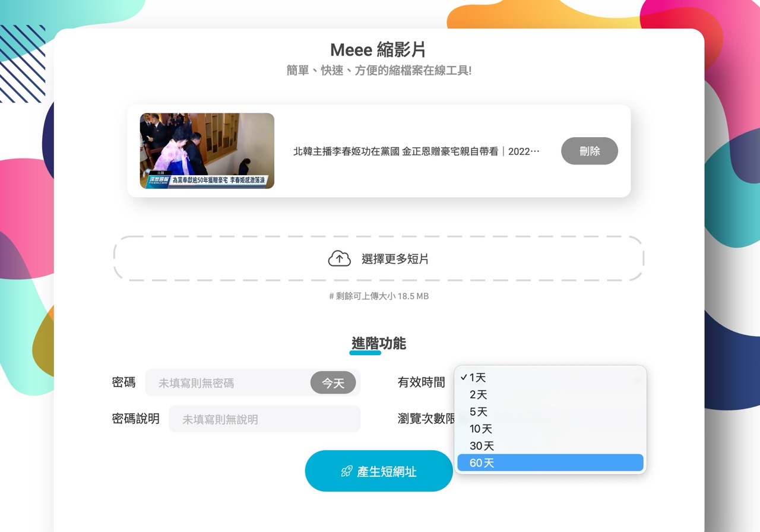This screenshot has height=532, width=760.
Task: Click the 密碼說明 description input field
Action: point(264,419)
